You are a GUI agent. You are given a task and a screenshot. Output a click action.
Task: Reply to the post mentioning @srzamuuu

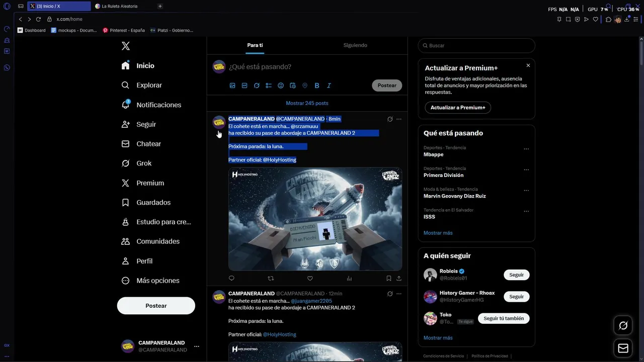pyautogui.click(x=231, y=278)
